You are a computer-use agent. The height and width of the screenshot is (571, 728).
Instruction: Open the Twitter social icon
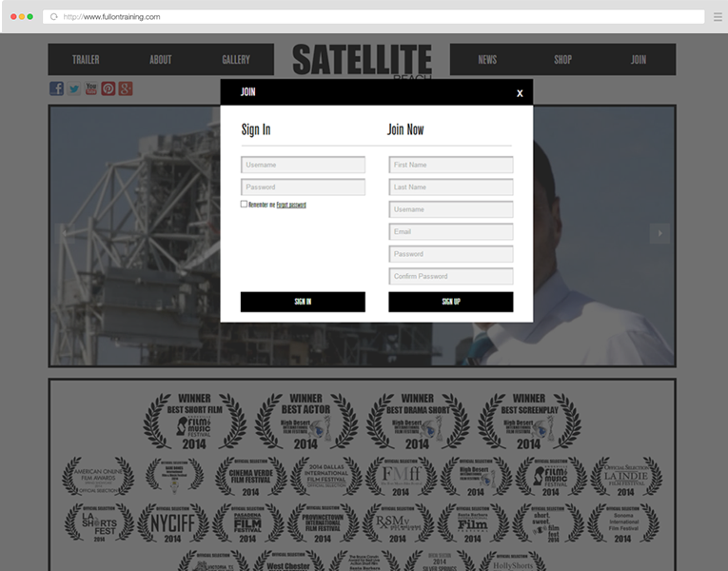click(x=74, y=89)
